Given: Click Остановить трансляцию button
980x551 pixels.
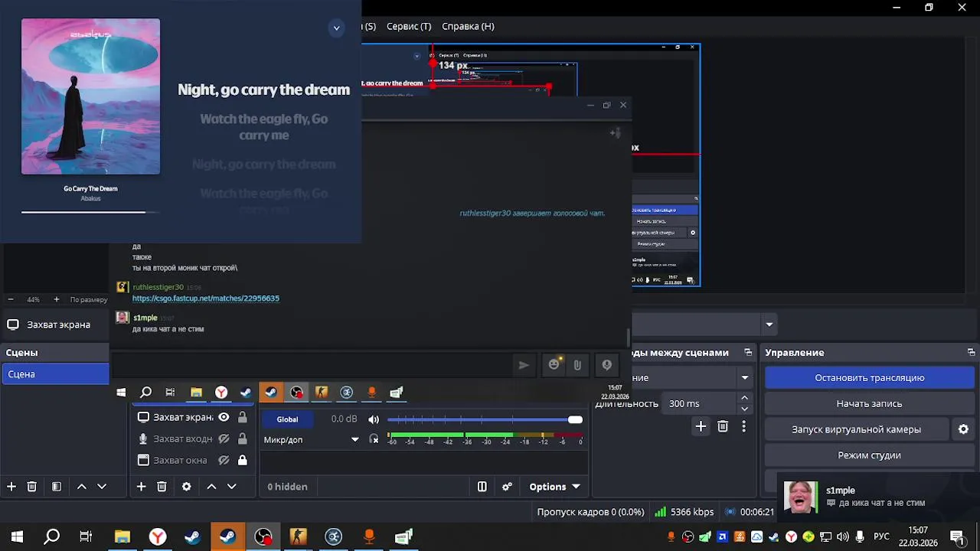Looking at the screenshot, I should [x=869, y=377].
